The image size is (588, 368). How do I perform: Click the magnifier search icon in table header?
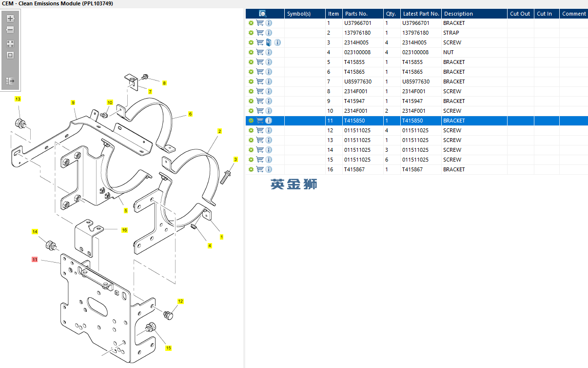click(263, 14)
